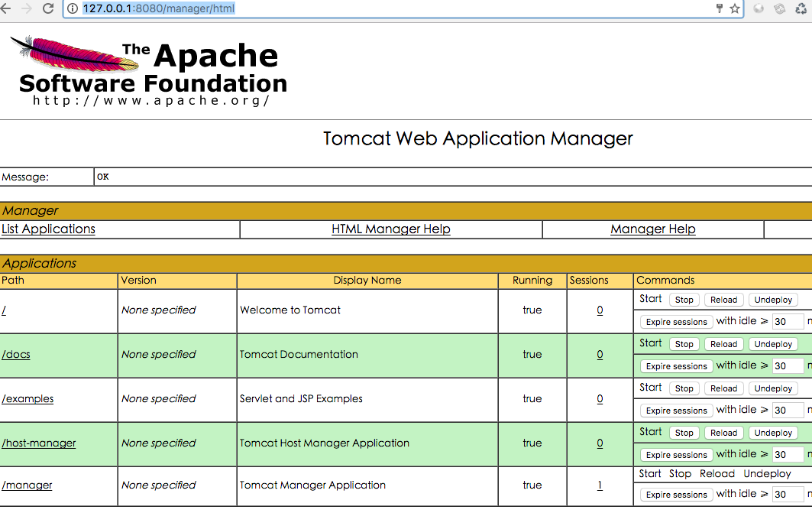Expire sessions for Tomcat Manager Application
The image size is (812, 513).
tap(676, 495)
